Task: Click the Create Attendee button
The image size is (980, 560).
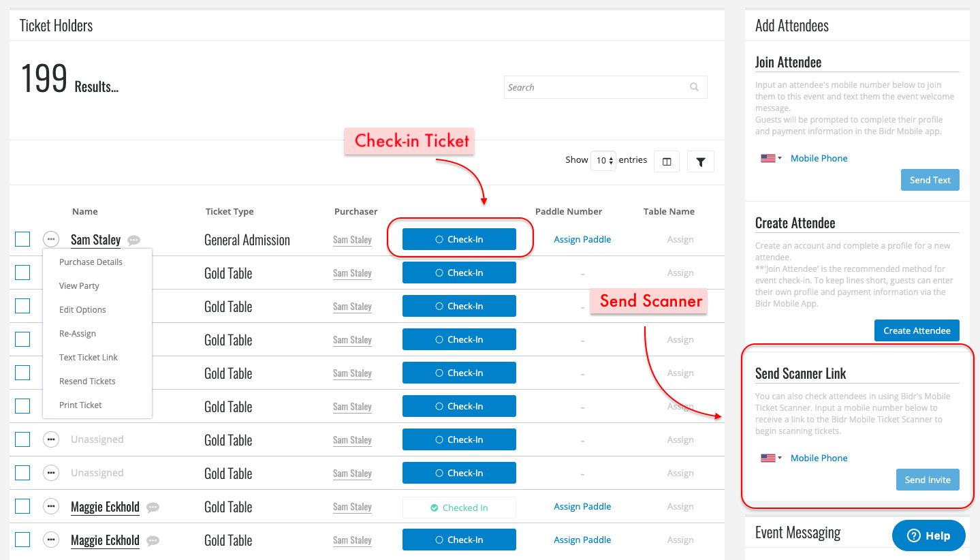Action: point(917,330)
